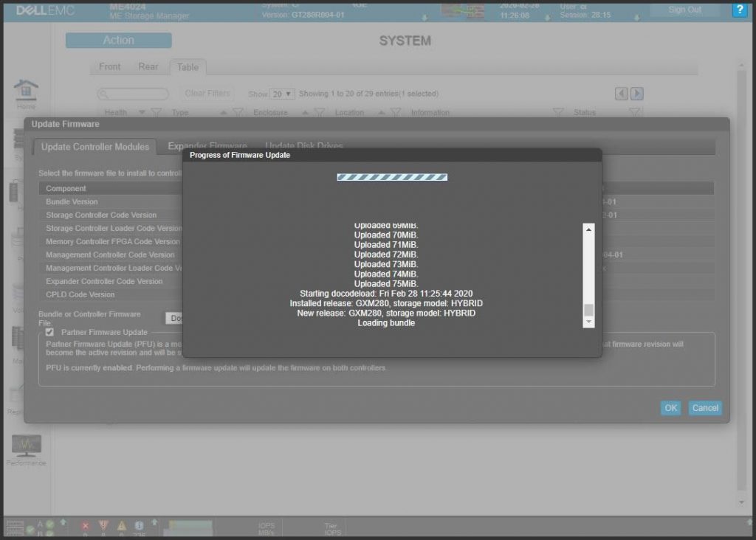Click the progress log scrollbar thumb
This screenshot has width=756, height=540.
(588, 310)
